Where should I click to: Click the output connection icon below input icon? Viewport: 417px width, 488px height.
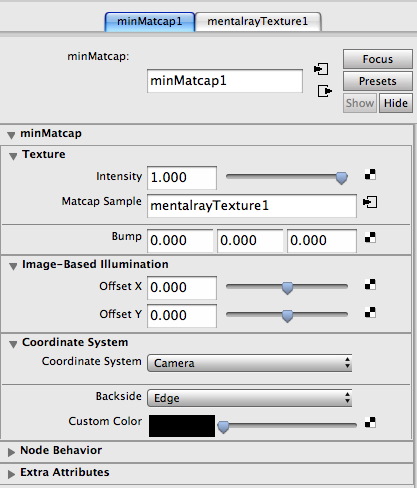(325, 91)
